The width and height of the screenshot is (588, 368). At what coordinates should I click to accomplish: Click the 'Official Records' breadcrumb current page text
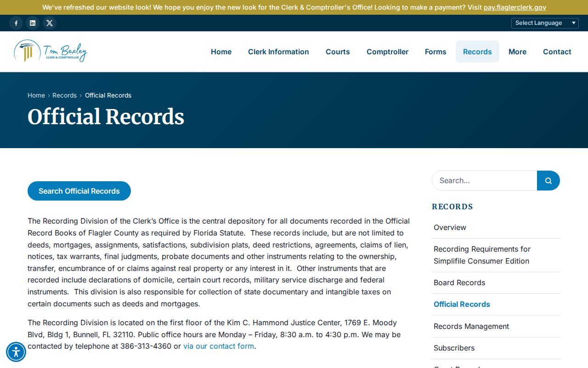pyautogui.click(x=108, y=95)
